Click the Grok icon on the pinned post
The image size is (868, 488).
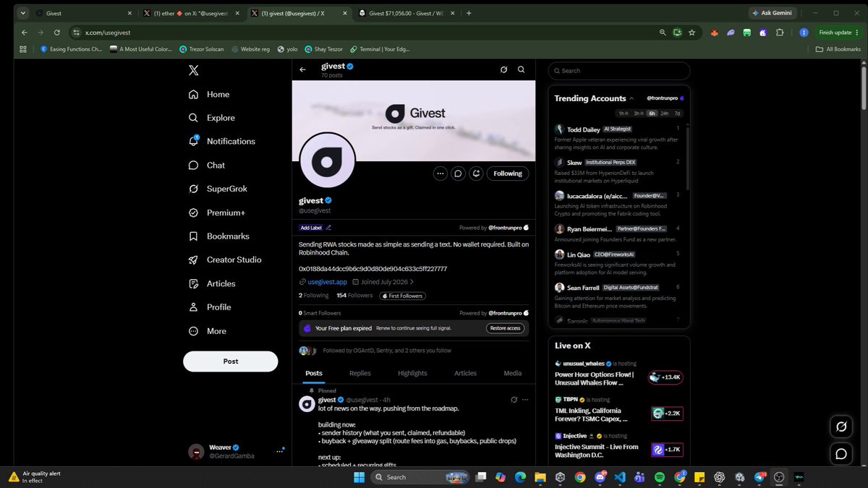pyautogui.click(x=514, y=400)
